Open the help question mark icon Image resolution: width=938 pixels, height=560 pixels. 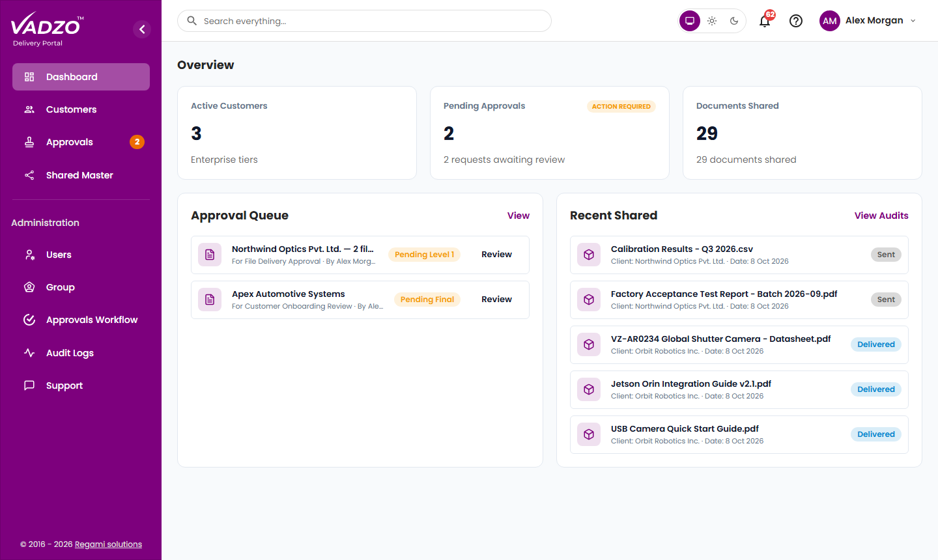pyautogui.click(x=796, y=21)
